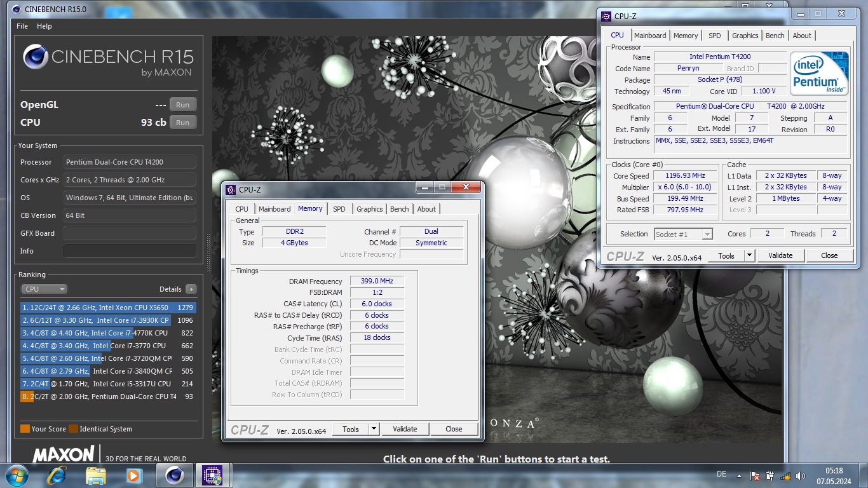Screen dimensions: 868x488
Task: Open About tab in processor CPU-Z window
Action: coord(802,36)
